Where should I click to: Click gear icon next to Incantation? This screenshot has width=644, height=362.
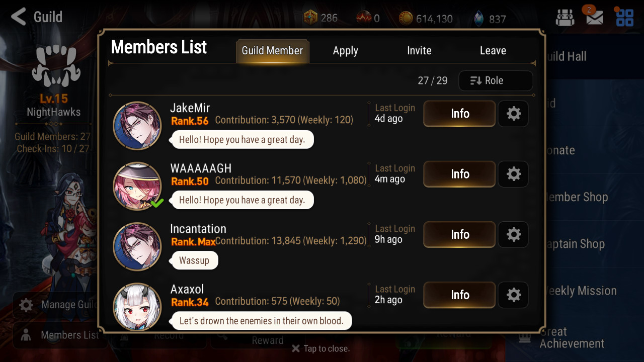click(513, 234)
